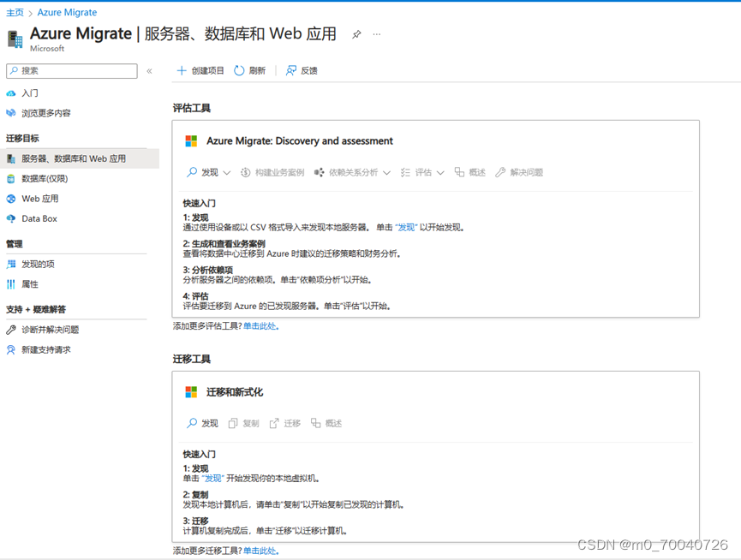Viewport: 741px width, 560px height.
Task: Click the 解决问题 wrench icon
Action: [x=500, y=172]
